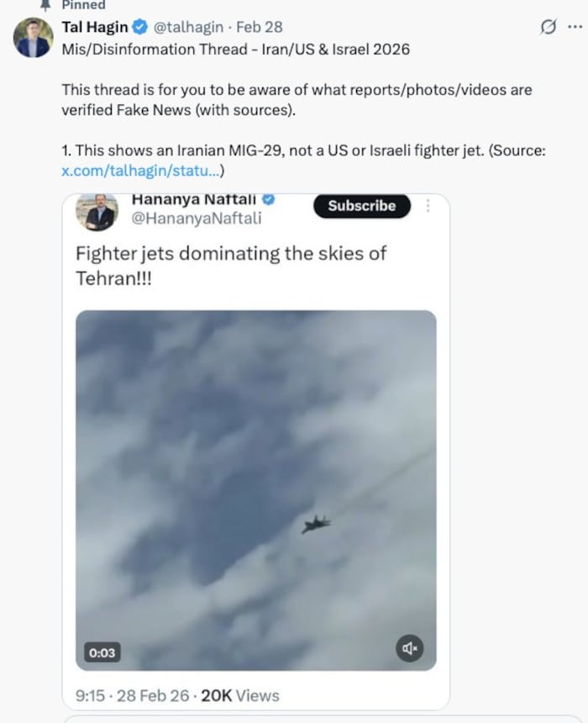Screen dimensions: 588x723
Task: Click the Subscribe button
Action: coord(362,206)
